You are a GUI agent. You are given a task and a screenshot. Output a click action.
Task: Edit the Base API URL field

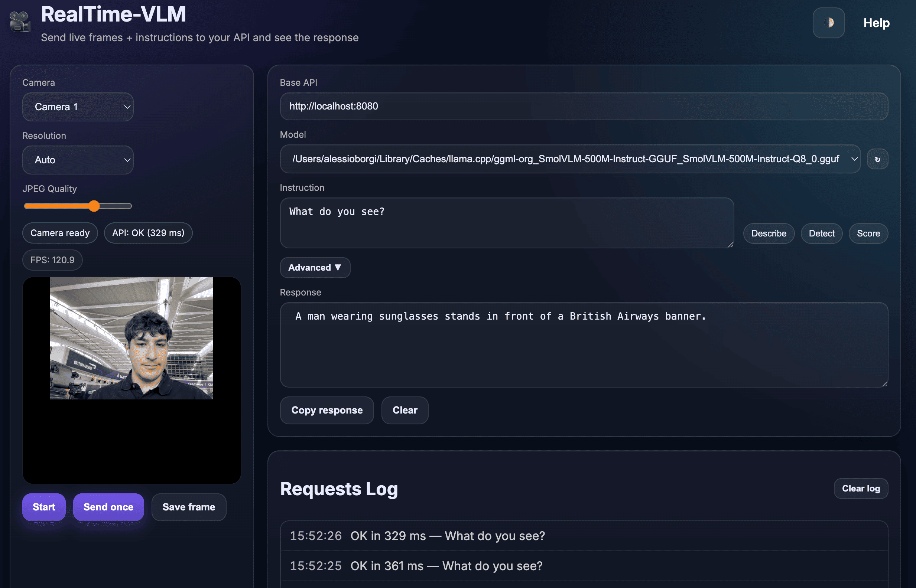pos(584,106)
